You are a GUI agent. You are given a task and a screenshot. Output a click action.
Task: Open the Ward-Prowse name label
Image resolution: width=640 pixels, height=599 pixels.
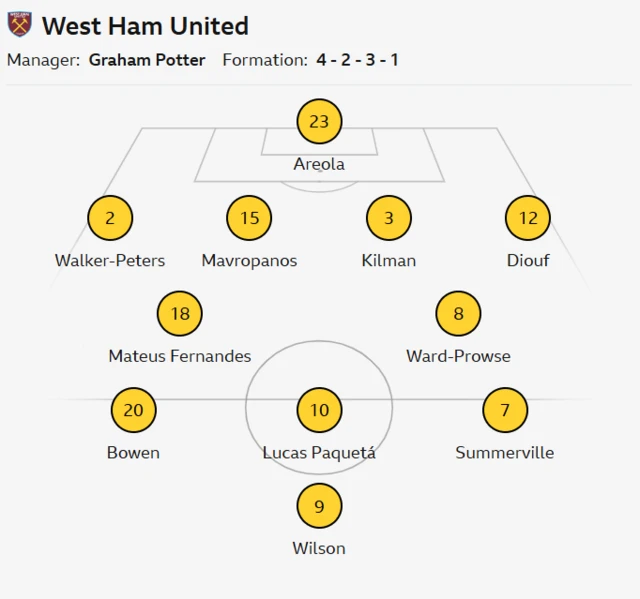[458, 356]
